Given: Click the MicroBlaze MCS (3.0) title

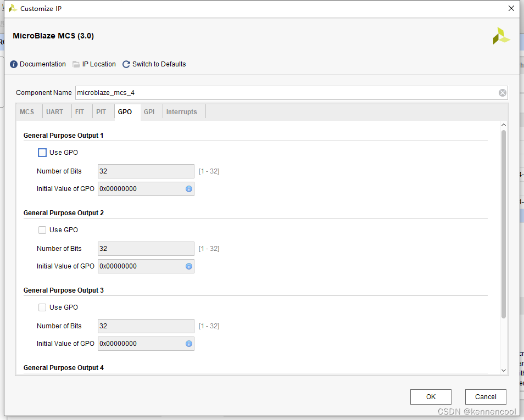Looking at the screenshot, I should (53, 36).
